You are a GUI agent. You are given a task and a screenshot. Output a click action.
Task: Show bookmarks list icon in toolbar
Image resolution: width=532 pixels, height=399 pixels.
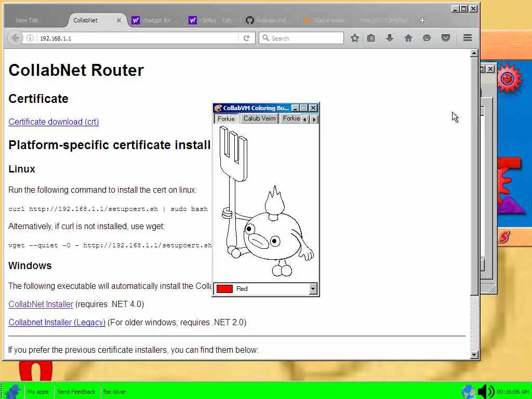click(x=371, y=38)
